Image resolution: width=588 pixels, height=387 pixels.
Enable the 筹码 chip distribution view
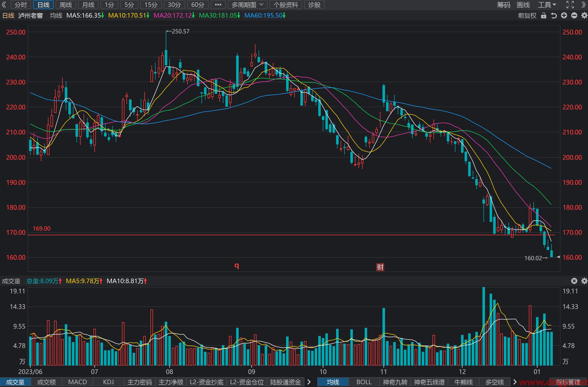tap(504, 5)
